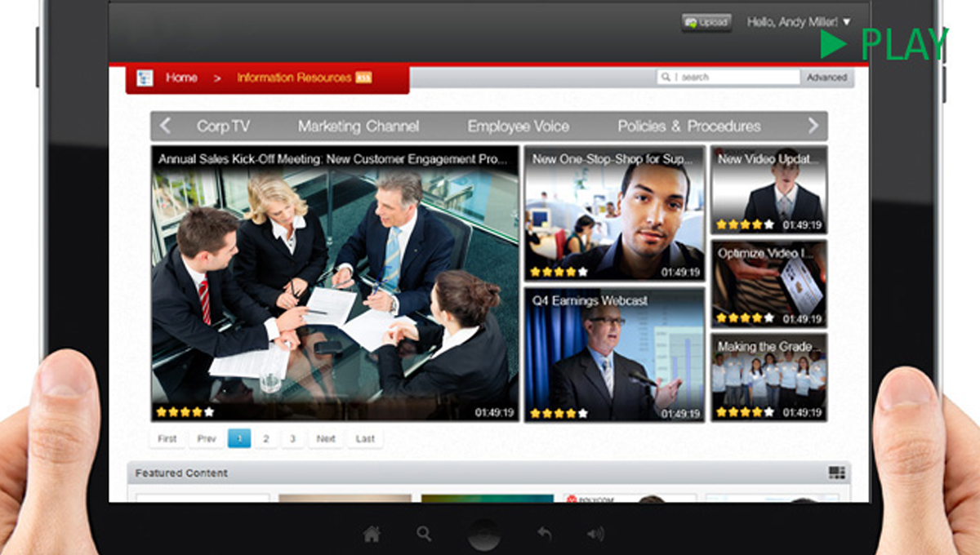Go to the Prev page

pos(207,438)
